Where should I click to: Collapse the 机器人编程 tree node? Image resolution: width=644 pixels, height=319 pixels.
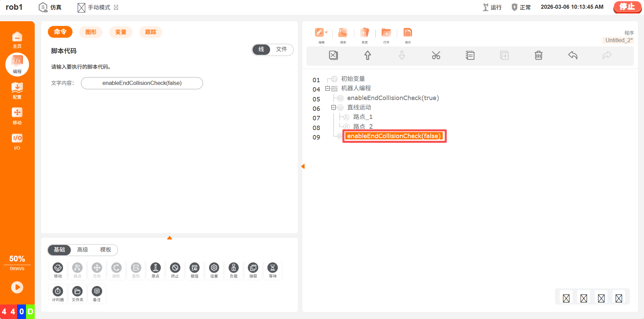pyautogui.click(x=327, y=89)
